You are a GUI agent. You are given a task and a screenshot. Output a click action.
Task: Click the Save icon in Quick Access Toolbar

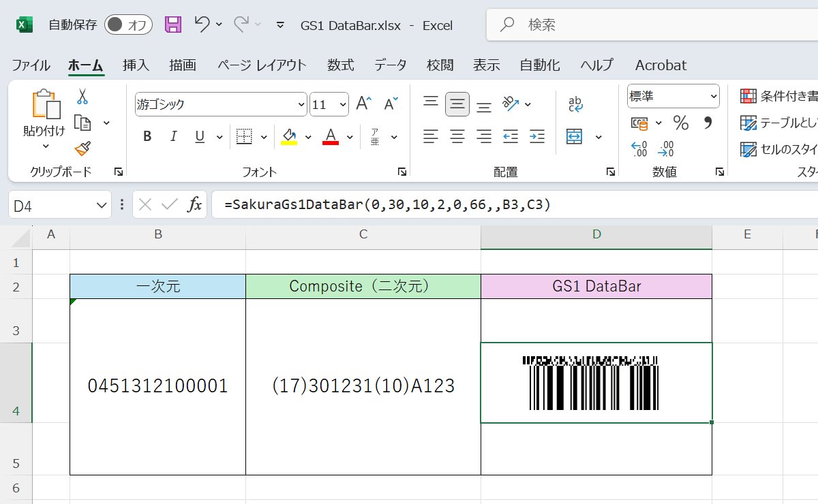click(172, 25)
